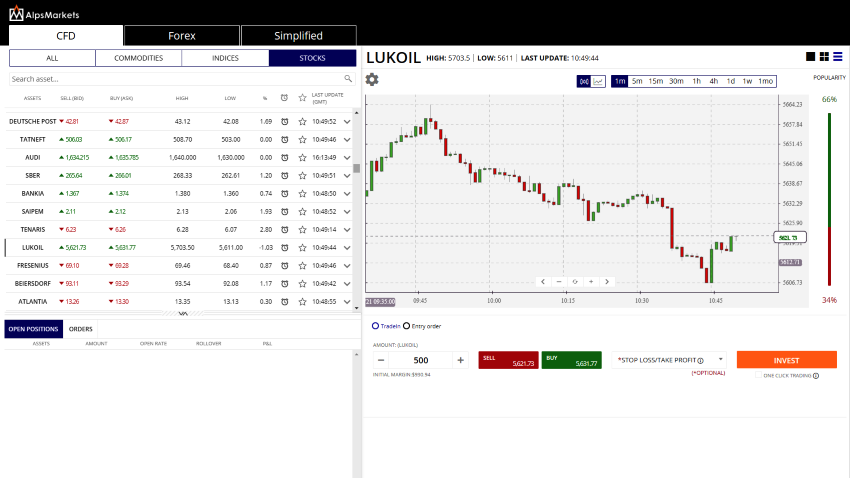Select single-pane layout icon
850x478 pixels.
[x=810, y=56]
